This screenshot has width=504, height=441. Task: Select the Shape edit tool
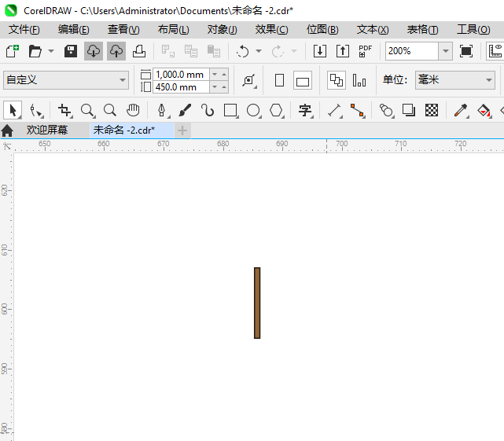coord(36,111)
